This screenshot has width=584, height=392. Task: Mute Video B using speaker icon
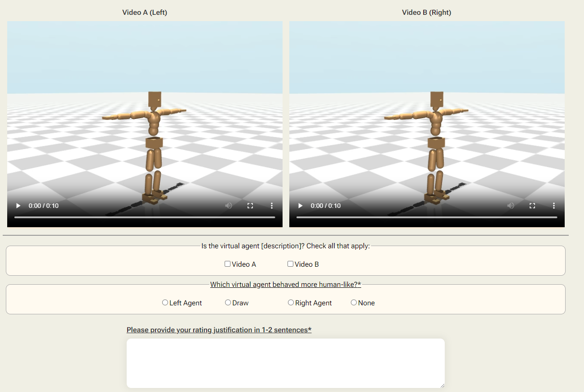(x=511, y=206)
